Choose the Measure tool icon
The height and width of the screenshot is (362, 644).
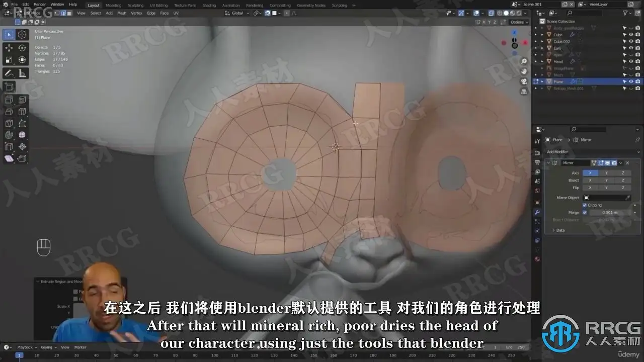coord(22,73)
